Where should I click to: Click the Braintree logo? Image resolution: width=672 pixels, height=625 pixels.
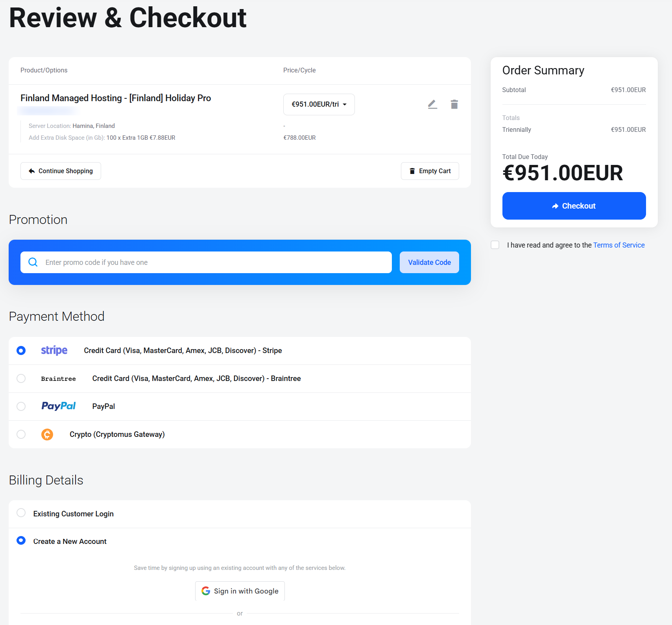coord(58,379)
